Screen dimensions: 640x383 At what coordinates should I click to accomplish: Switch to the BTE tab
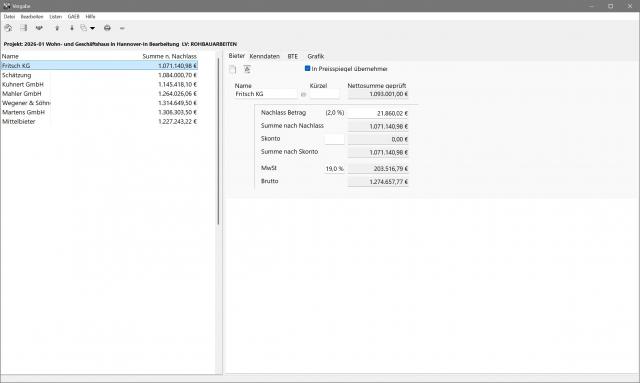pos(293,56)
